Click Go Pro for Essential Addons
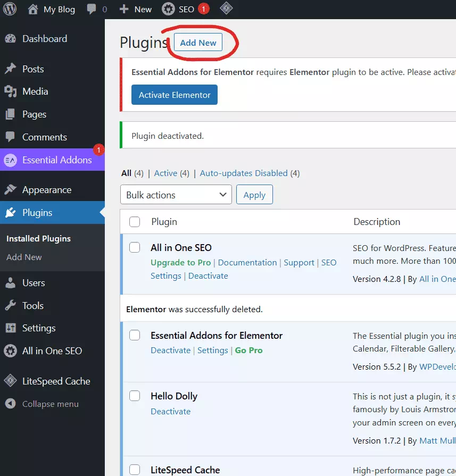This screenshot has height=476, width=456. [249, 350]
